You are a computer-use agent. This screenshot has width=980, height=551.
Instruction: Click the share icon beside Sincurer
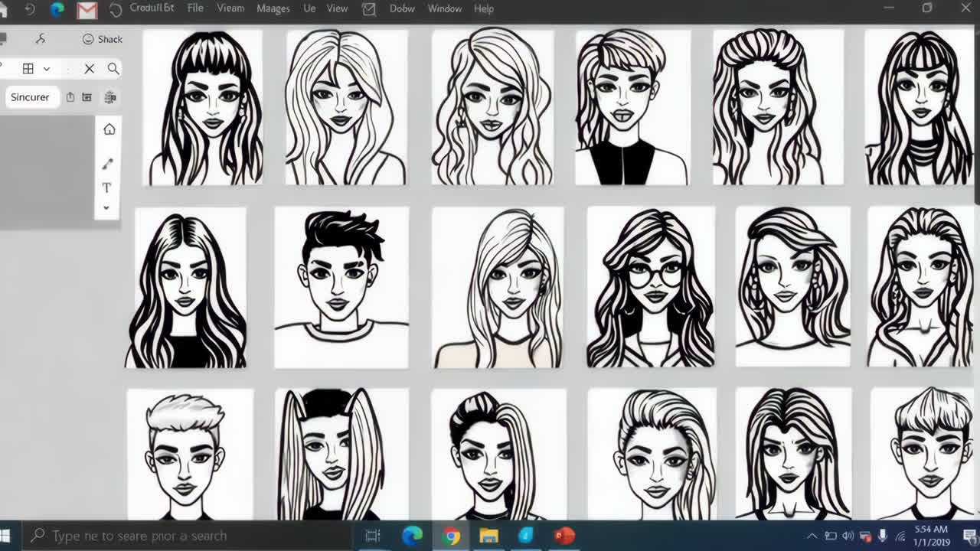(69, 97)
